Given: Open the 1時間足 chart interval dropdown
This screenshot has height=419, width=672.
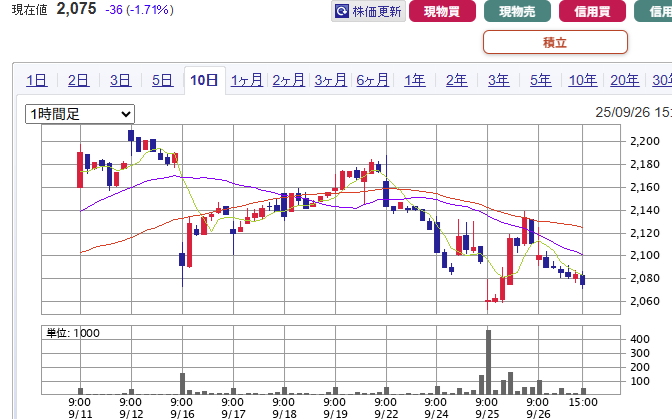Looking at the screenshot, I should (80, 114).
